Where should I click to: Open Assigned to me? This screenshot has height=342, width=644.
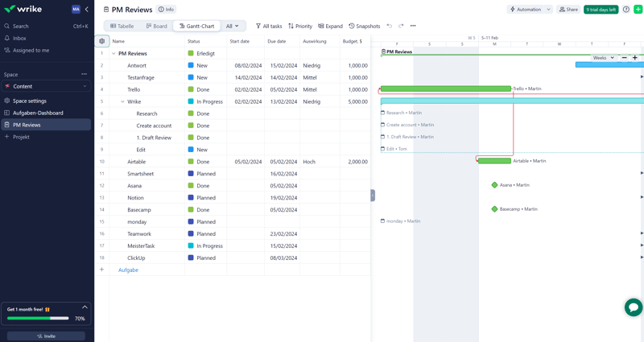click(31, 50)
